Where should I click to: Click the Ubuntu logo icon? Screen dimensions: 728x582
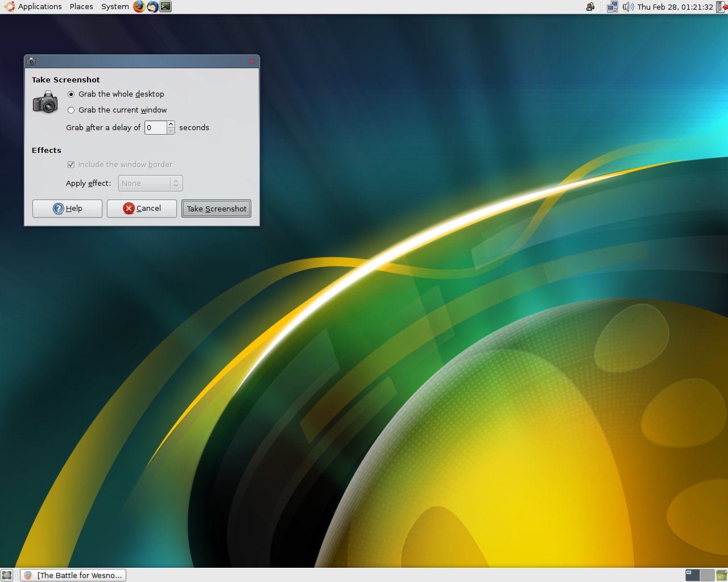[10, 7]
